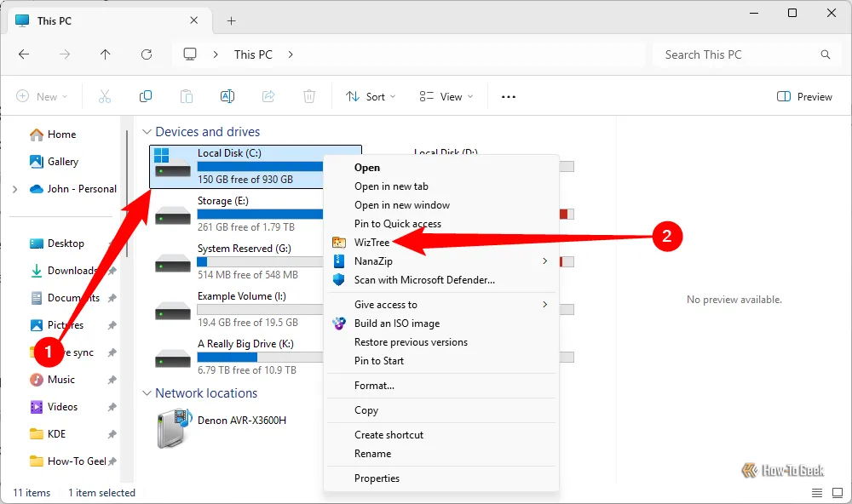Click the Paste icon in the toolbar
This screenshot has width=852, height=504.
(186, 96)
